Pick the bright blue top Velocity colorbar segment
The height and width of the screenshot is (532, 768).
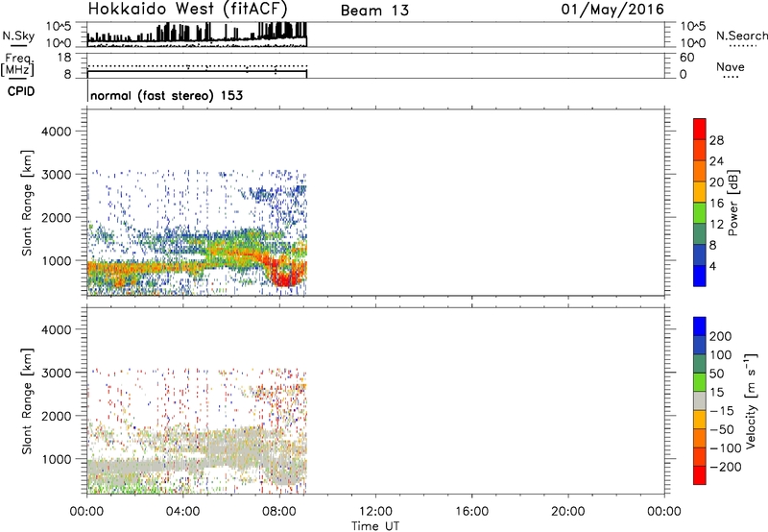[x=700, y=326]
